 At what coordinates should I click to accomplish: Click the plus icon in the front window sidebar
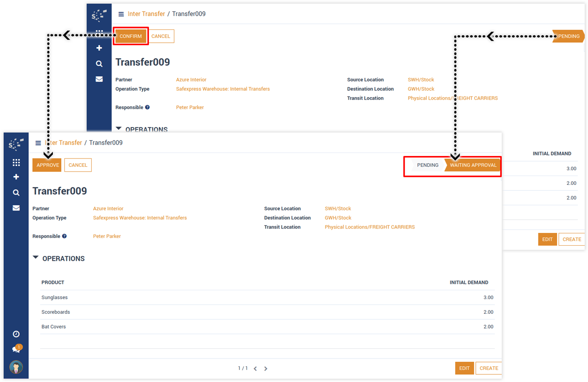point(16,177)
